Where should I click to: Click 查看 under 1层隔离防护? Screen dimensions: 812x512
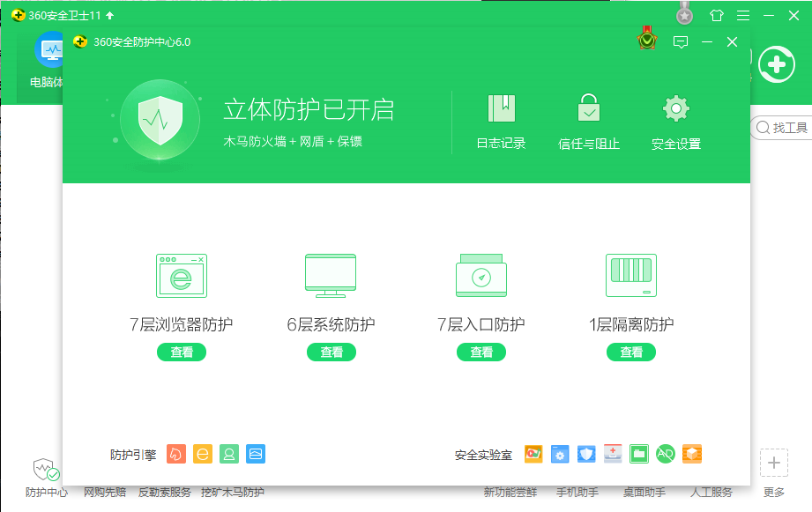[631, 352]
